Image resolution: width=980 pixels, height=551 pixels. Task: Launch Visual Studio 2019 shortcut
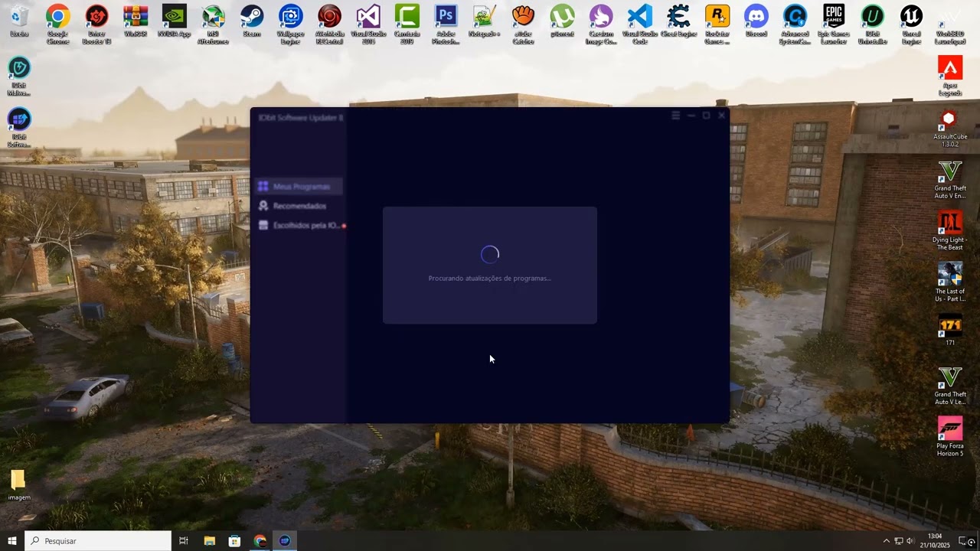368,24
